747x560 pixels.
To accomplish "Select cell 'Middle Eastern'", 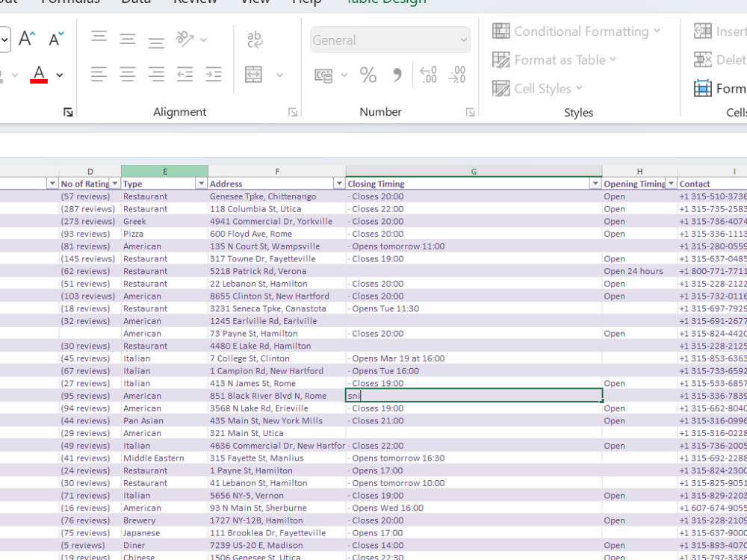I will tap(164, 458).
